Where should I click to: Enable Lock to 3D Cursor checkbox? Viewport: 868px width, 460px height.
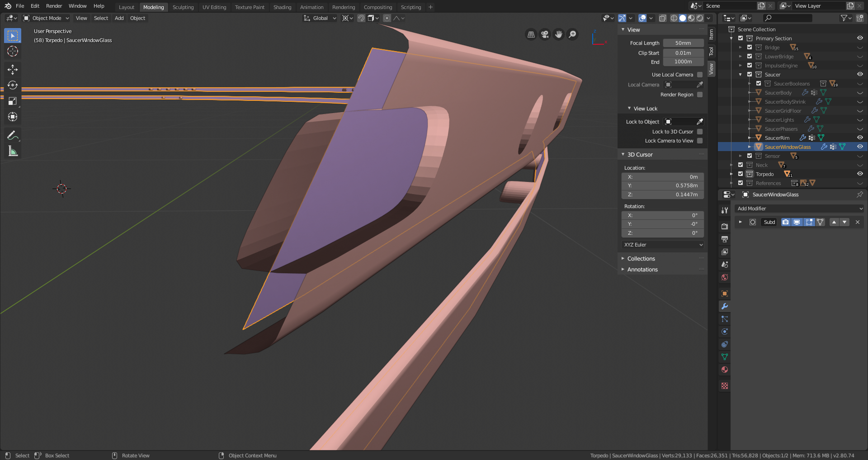point(700,132)
